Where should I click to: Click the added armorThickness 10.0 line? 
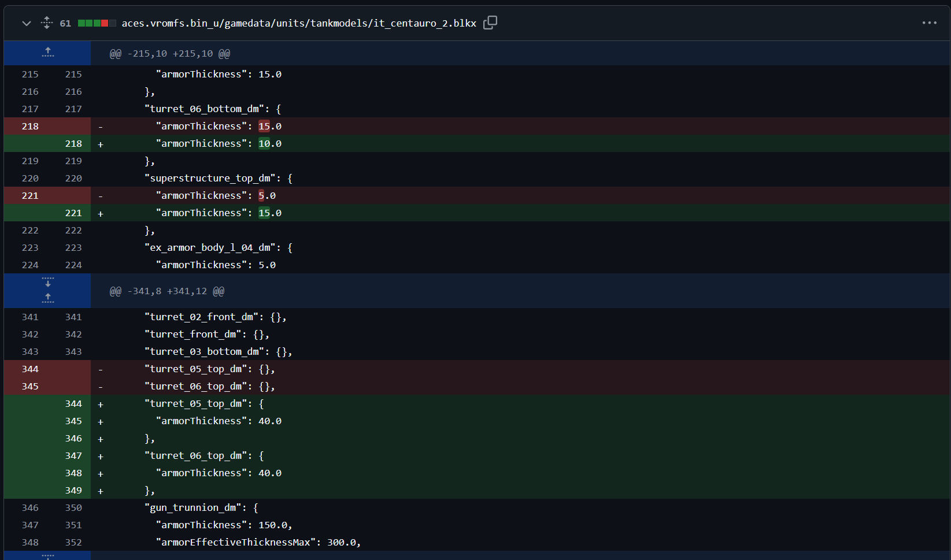(219, 143)
